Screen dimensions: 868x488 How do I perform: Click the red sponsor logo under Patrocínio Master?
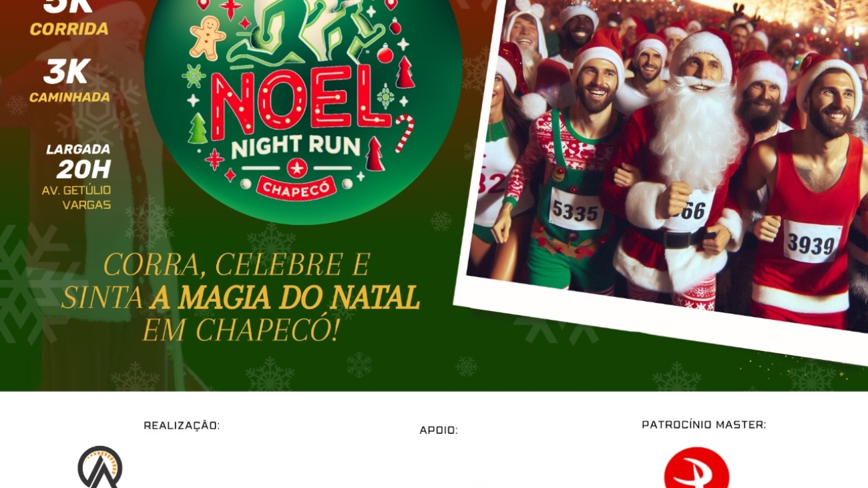point(696,468)
